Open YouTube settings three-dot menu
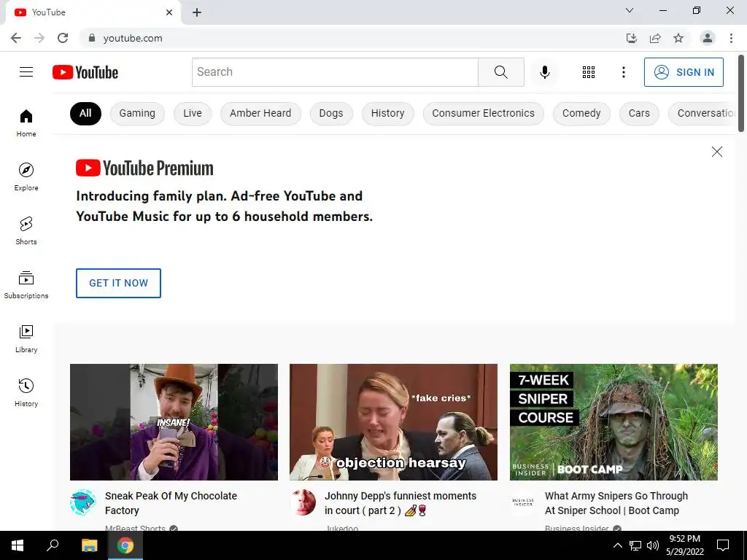This screenshot has height=560, width=747. click(x=623, y=72)
